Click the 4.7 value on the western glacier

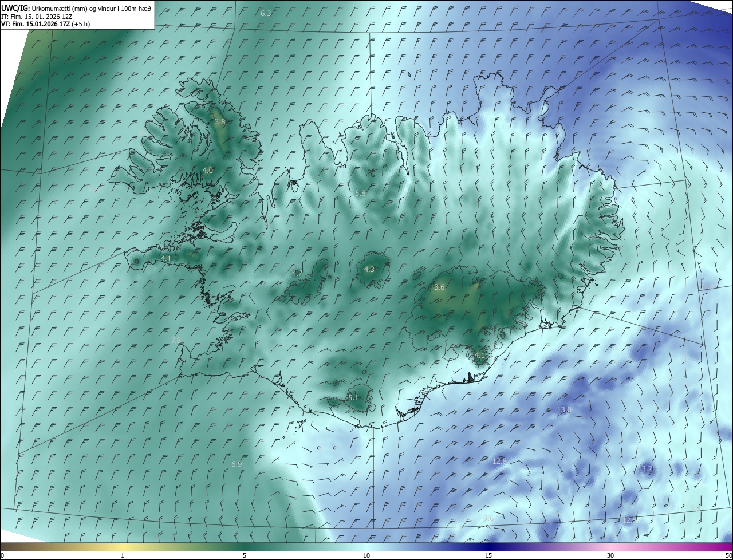297,273
